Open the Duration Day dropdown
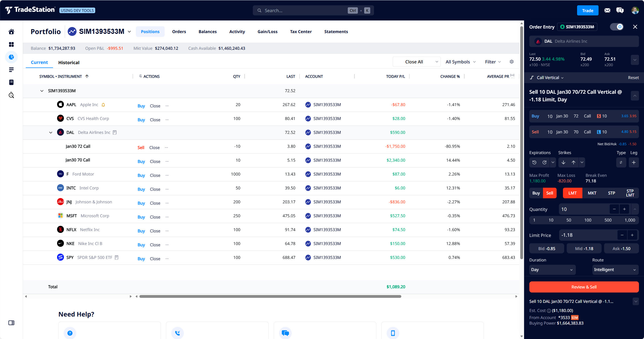Viewport: 644px width, 339px height. tap(552, 270)
